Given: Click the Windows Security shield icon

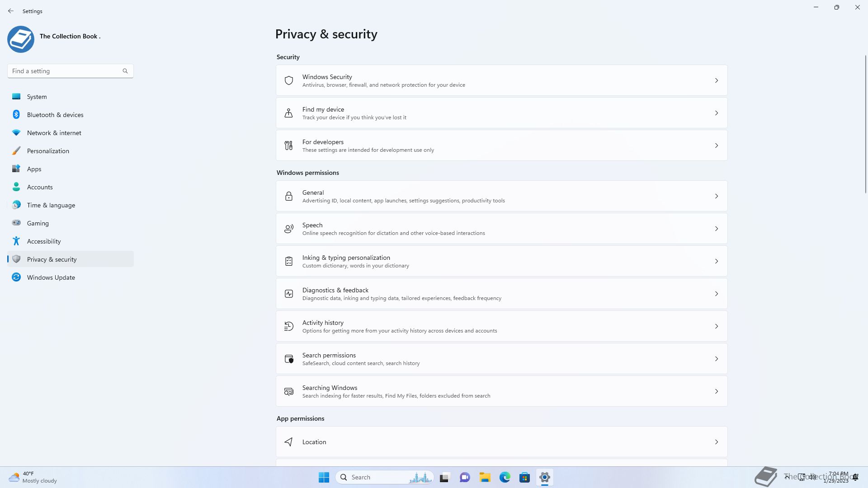Looking at the screenshot, I should tap(288, 80).
